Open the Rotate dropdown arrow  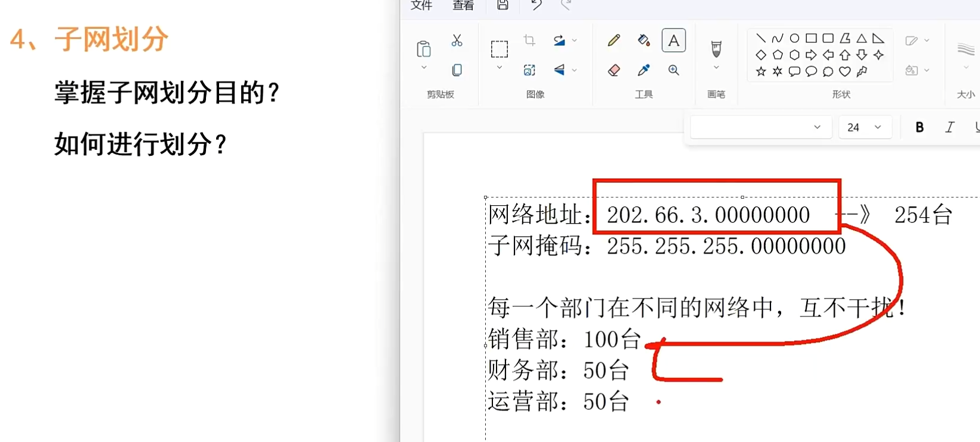pos(575,40)
